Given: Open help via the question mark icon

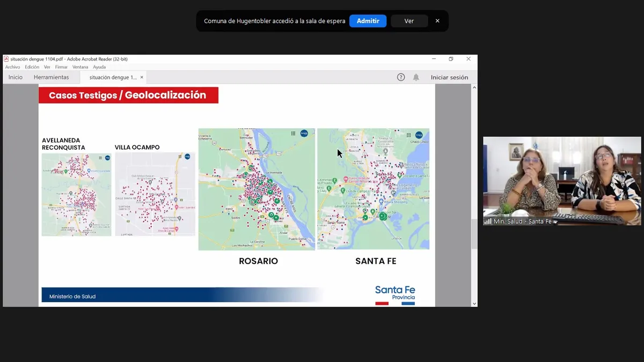Looking at the screenshot, I should (x=401, y=77).
